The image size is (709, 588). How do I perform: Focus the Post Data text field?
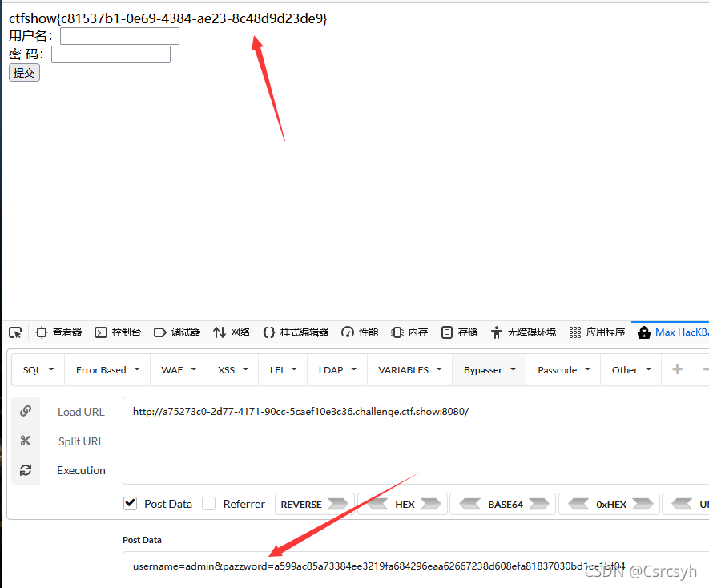point(416,570)
